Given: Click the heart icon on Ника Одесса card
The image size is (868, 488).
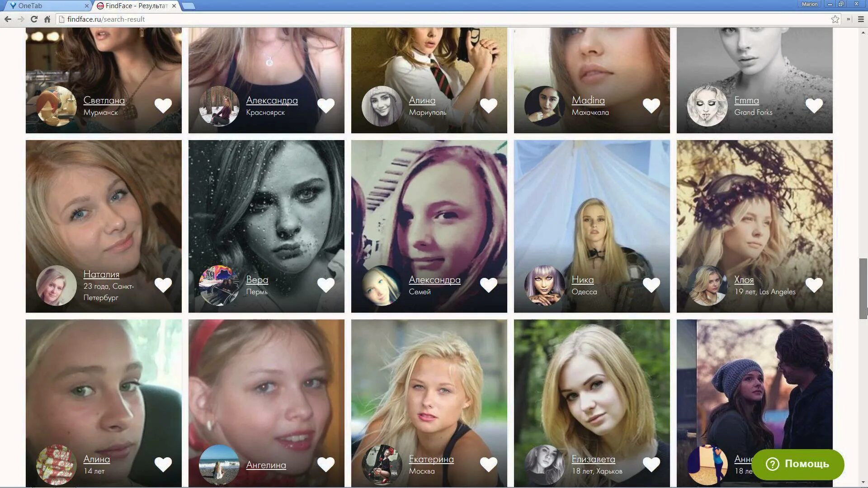Looking at the screenshot, I should (651, 285).
